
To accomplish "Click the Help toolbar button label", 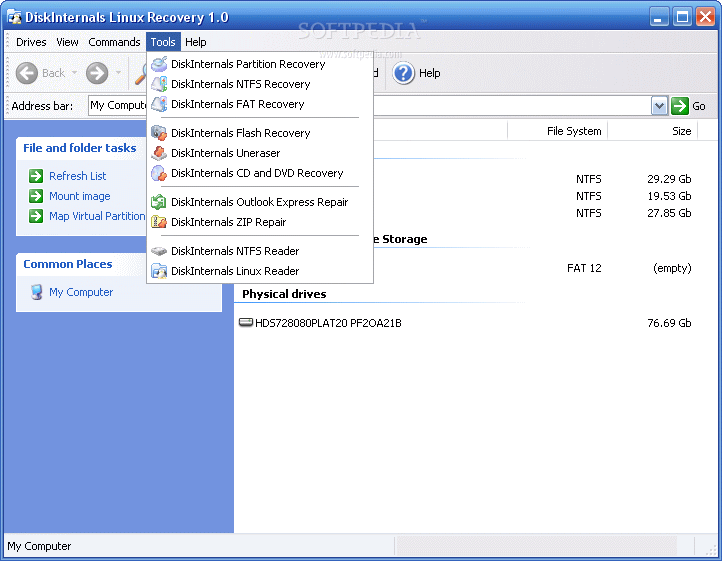I will (x=430, y=73).
